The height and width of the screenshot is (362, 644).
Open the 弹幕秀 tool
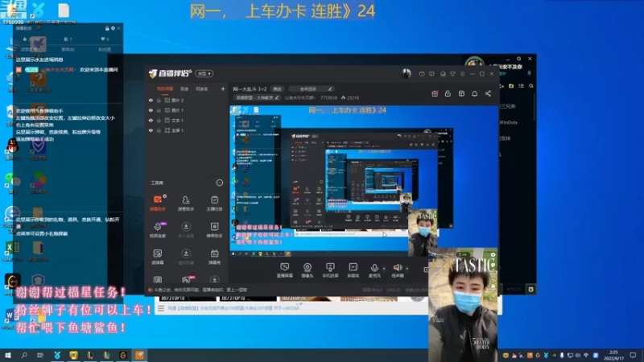coord(214,257)
